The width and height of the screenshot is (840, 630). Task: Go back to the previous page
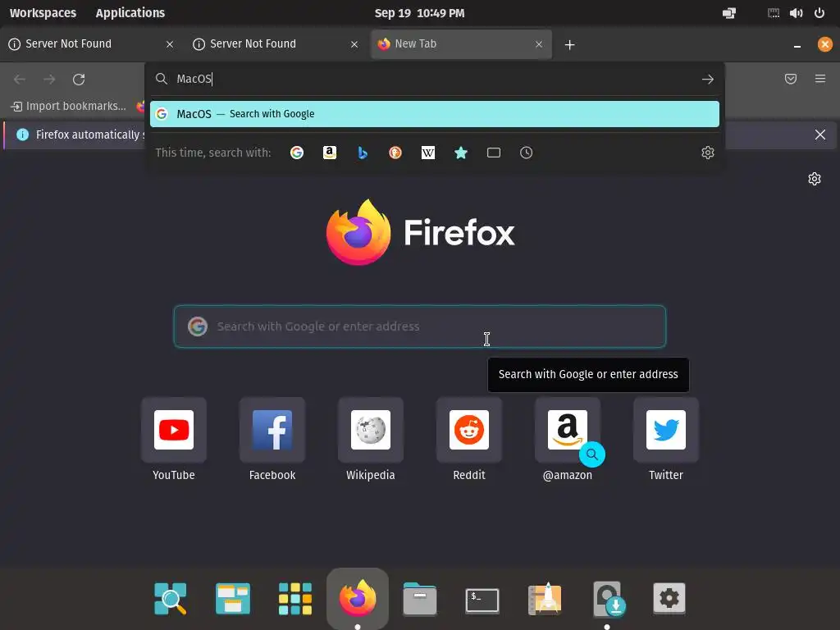click(x=20, y=80)
